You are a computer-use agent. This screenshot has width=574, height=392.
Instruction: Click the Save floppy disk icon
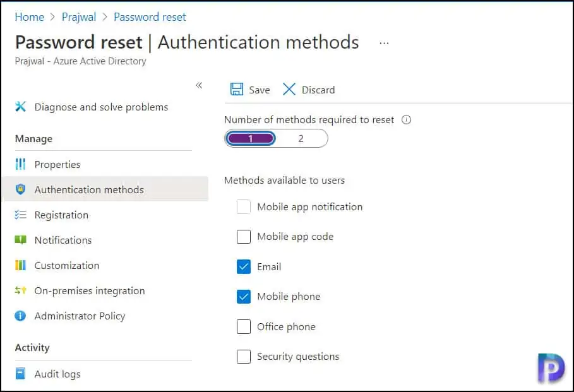coord(236,89)
